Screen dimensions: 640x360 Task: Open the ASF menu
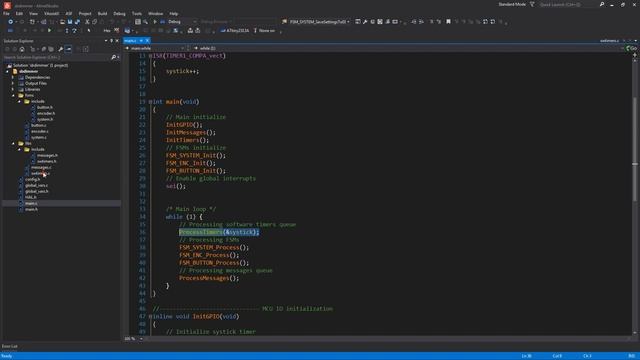[69, 13]
